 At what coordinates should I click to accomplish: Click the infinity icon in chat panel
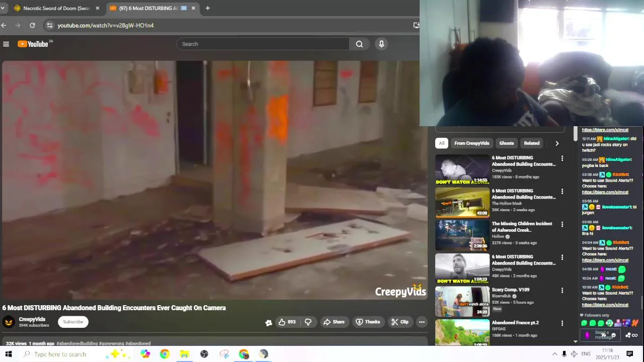[x=634, y=335]
